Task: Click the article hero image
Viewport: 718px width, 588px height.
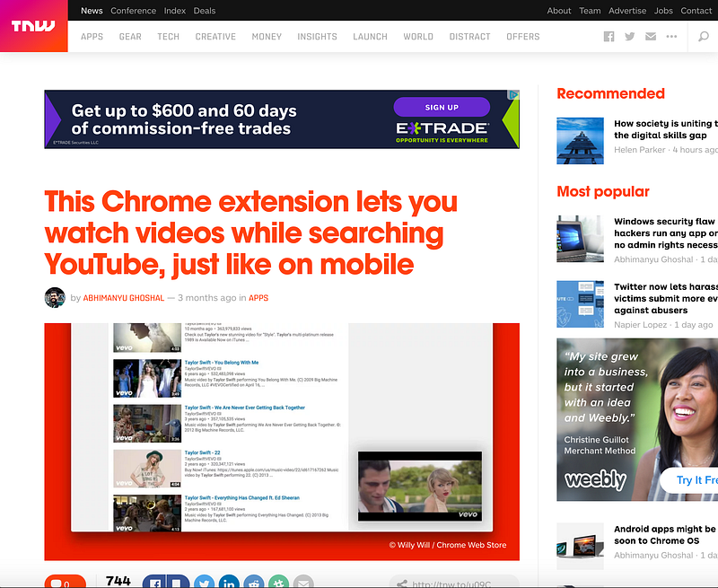Action: pos(282,442)
